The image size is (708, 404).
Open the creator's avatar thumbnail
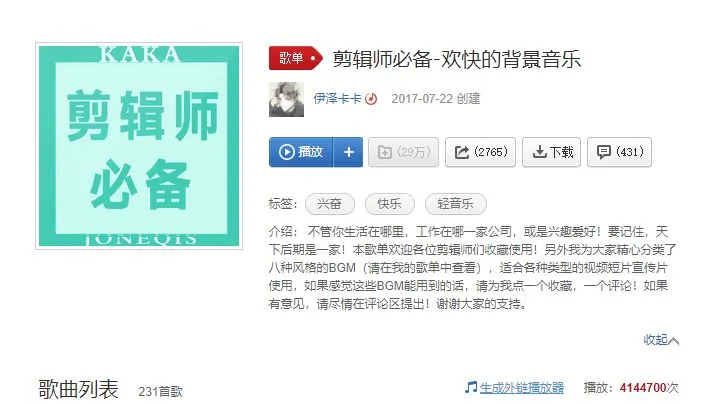[286, 99]
